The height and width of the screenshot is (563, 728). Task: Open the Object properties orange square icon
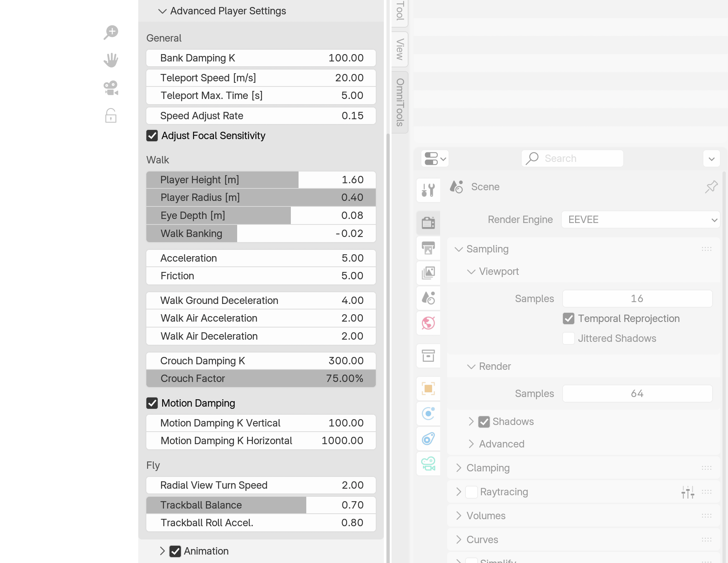tap(428, 388)
